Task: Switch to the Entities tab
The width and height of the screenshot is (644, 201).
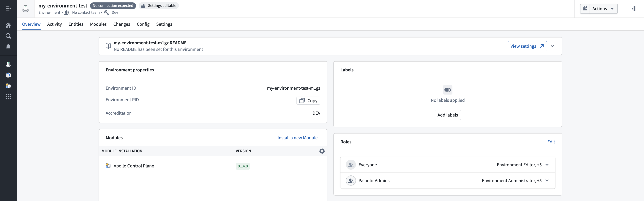Action: pos(76,24)
